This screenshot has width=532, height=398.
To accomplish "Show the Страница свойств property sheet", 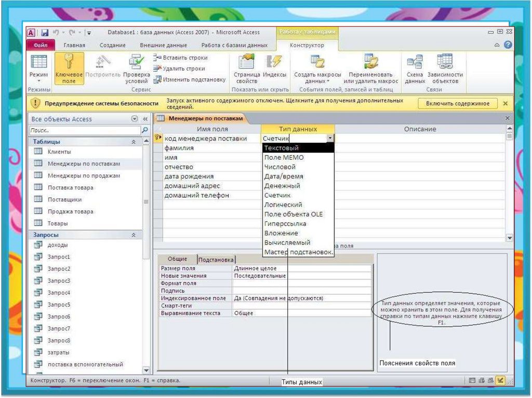I will pyautogui.click(x=247, y=68).
